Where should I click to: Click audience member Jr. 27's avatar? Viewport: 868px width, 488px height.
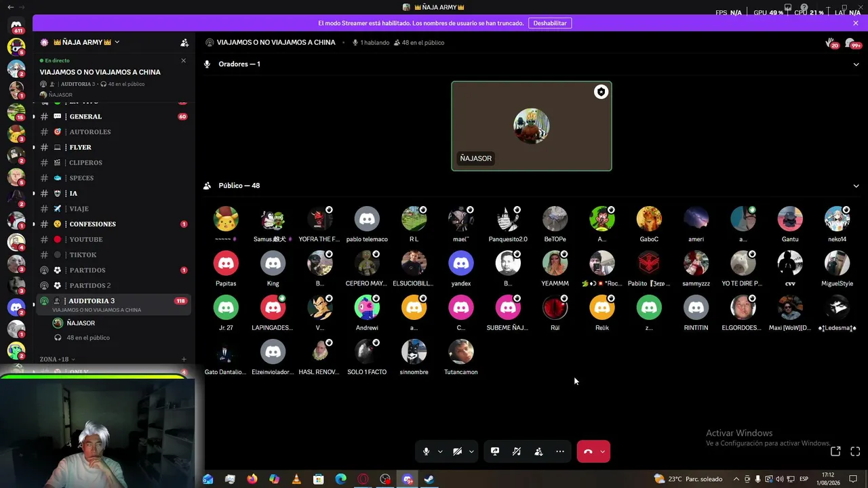226,307
